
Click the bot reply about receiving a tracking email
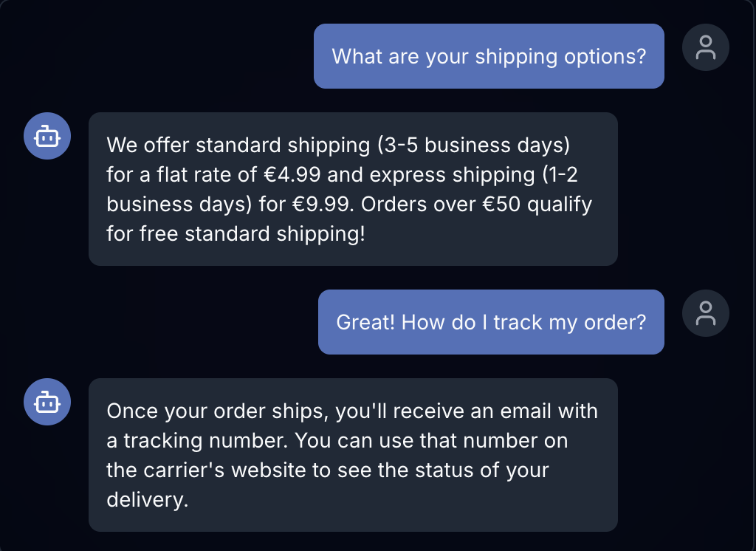pyautogui.click(x=353, y=455)
